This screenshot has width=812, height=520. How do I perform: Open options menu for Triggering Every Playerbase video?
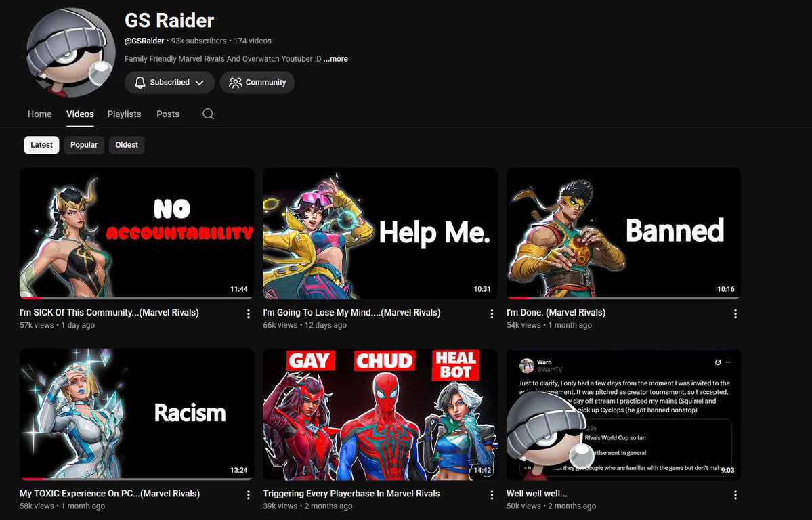492,495
